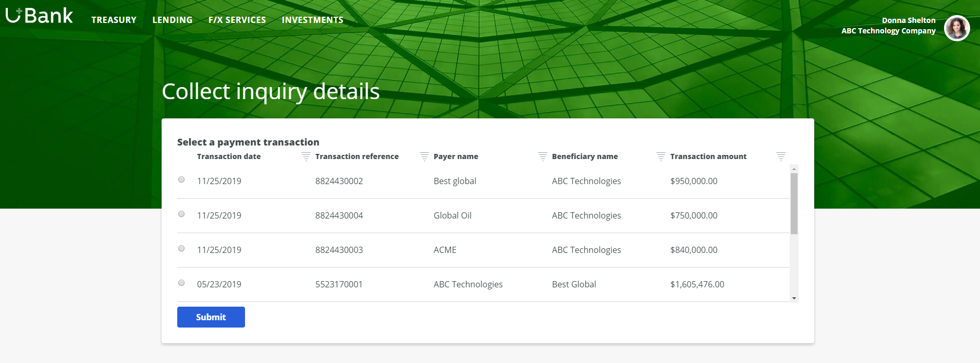
Task: Choose the ACME transaction 8824430003
Action: point(181,249)
